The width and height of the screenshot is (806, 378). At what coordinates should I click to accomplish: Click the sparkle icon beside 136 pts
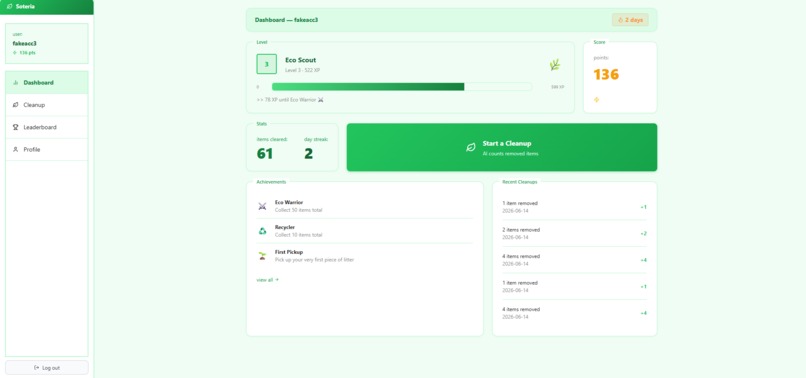[x=15, y=52]
